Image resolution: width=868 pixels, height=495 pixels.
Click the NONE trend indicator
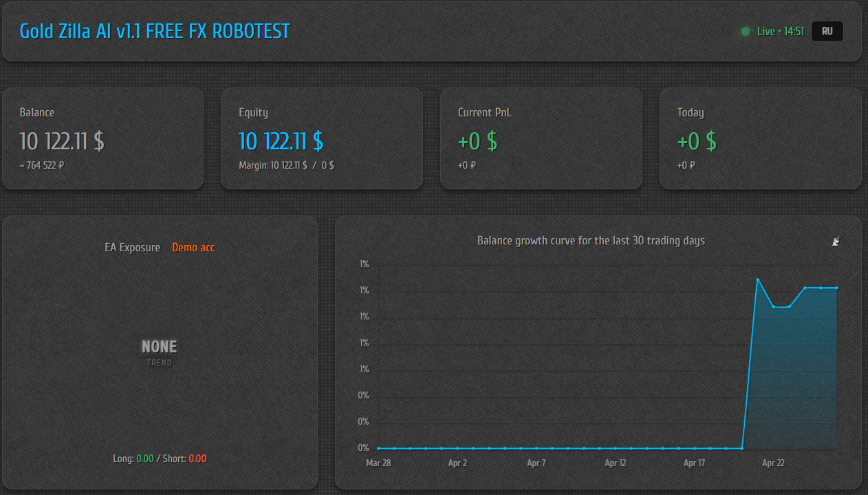click(x=159, y=347)
